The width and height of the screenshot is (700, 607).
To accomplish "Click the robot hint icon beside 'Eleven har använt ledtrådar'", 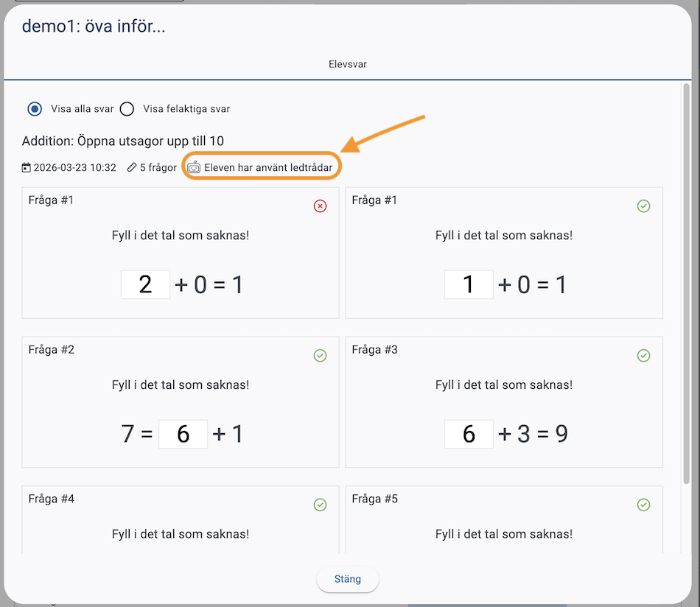I will click(x=194, y=167).
